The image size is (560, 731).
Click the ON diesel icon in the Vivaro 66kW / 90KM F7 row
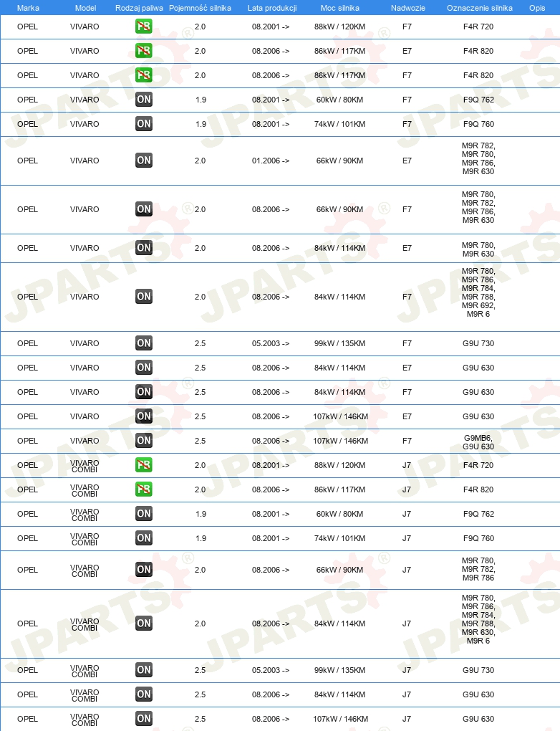143,209
